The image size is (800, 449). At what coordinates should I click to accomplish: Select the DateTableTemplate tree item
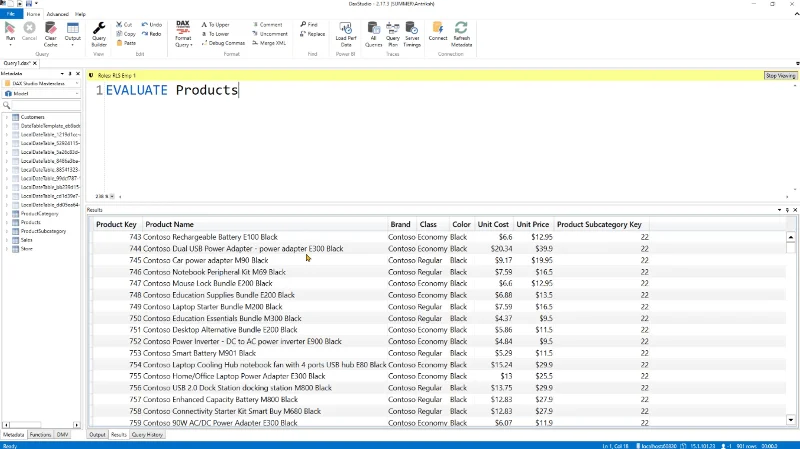50,126
